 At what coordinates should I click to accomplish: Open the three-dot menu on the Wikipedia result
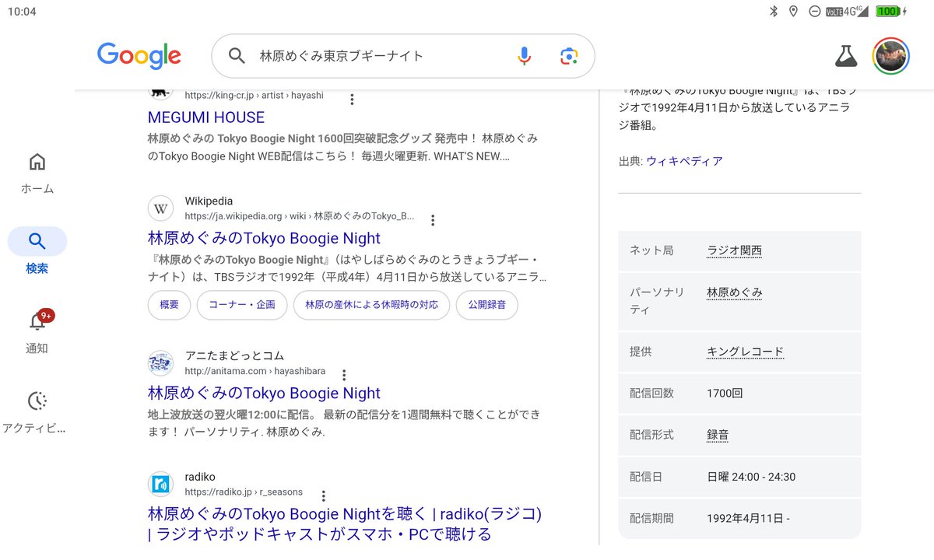[x=432, y=220]
